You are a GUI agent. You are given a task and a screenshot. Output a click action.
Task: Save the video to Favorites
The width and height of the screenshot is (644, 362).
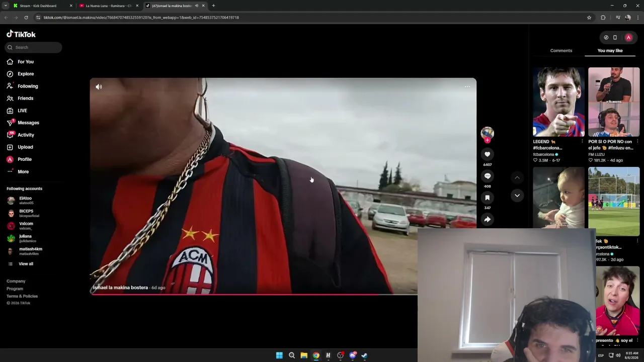tap(487, 198)
